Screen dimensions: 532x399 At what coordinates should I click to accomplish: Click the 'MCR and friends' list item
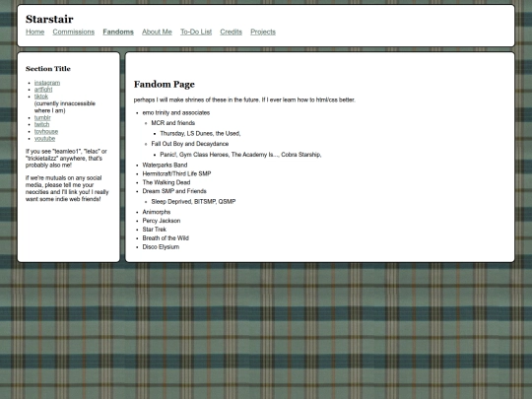point(173,123)
